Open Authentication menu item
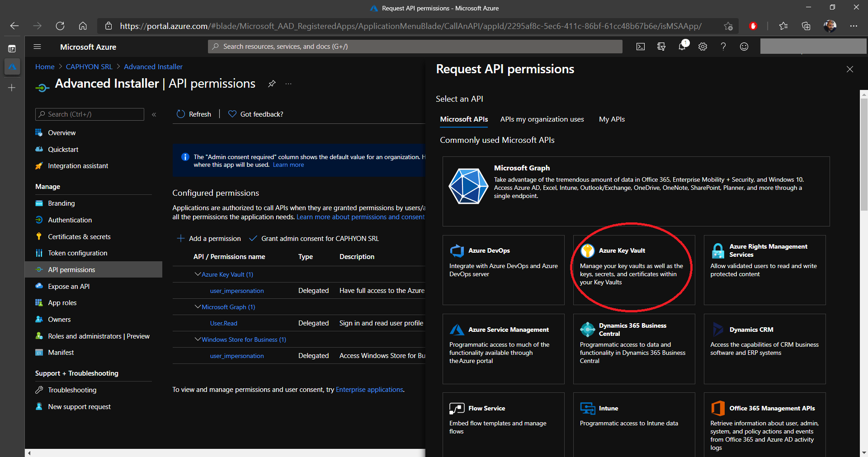 click(x=70, y=220)
